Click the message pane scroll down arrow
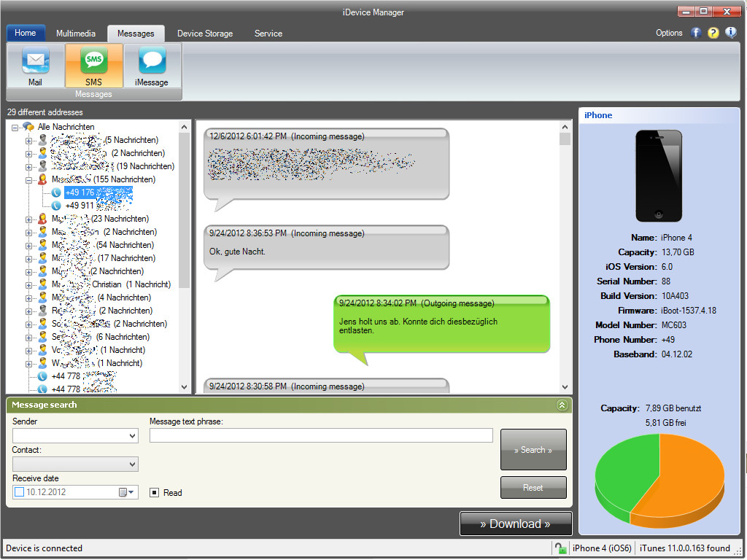Image resolution: width=747 pixels, height=560 pixels. [x=565, y=387]
